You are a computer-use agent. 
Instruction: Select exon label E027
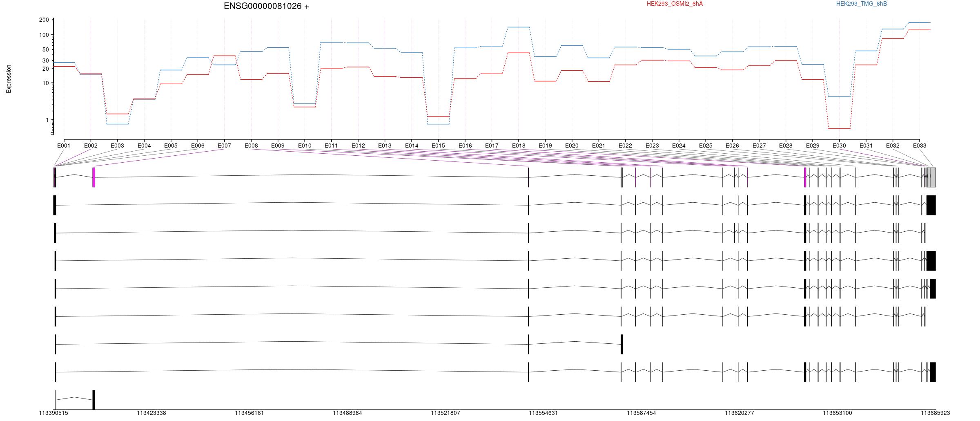[759, 146]
